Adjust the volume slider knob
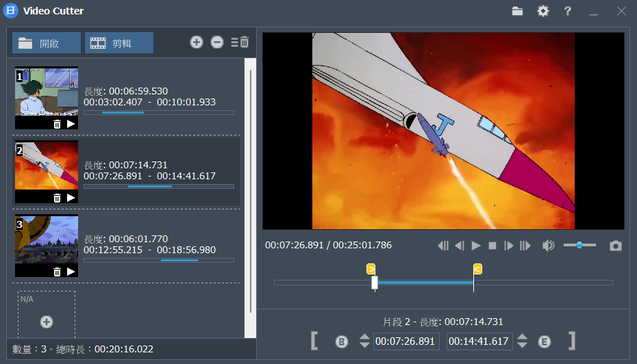The height and width of the screenshot is (364, 637). (x=579, y=245)
